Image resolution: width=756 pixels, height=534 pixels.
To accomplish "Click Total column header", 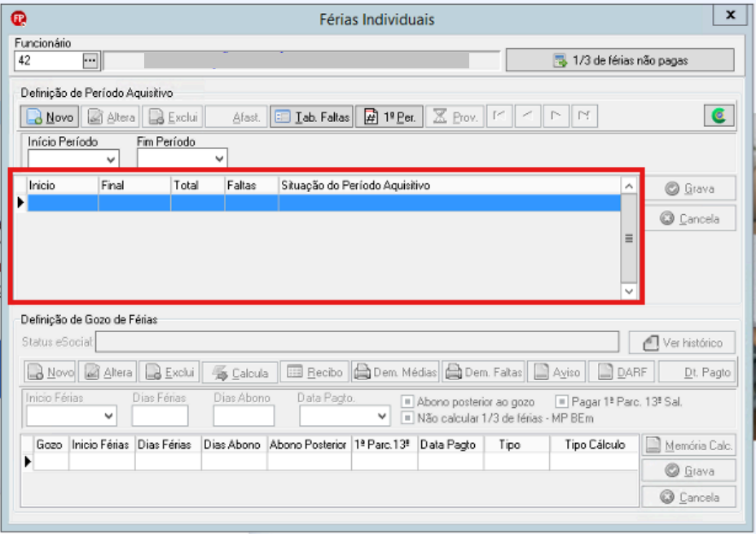I will pos(198,186).
